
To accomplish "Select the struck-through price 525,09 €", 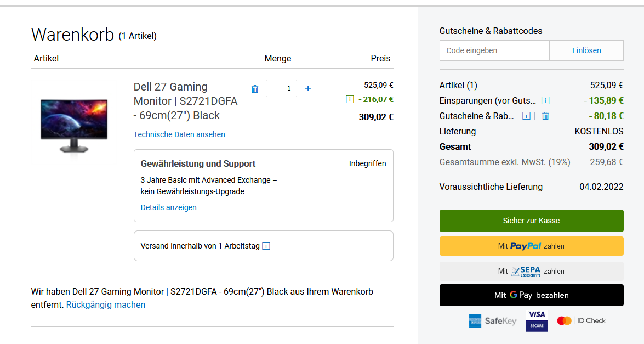I will point(379,85).
